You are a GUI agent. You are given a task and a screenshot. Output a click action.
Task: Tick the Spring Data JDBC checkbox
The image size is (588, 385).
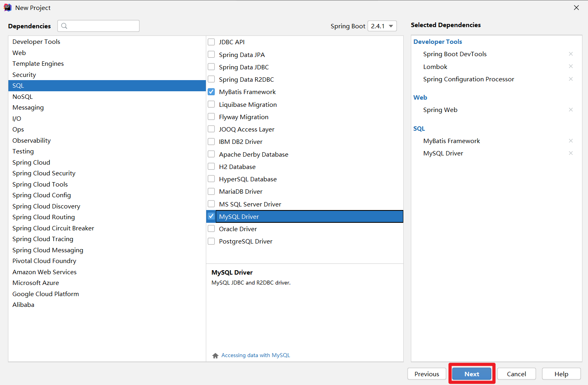pos(211,67)
